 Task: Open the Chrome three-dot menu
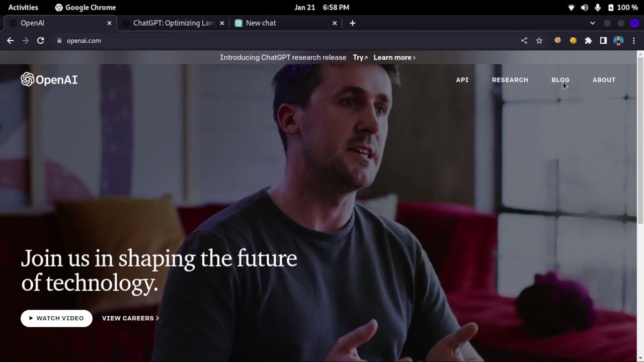[x=634, y=41]
